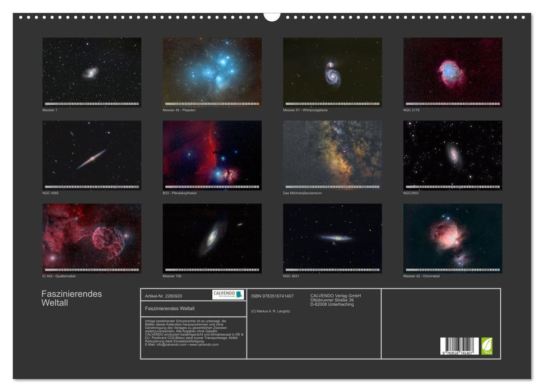Click the ISBN 9783516741407 number
544x392 pixels.
pos(272,296)
